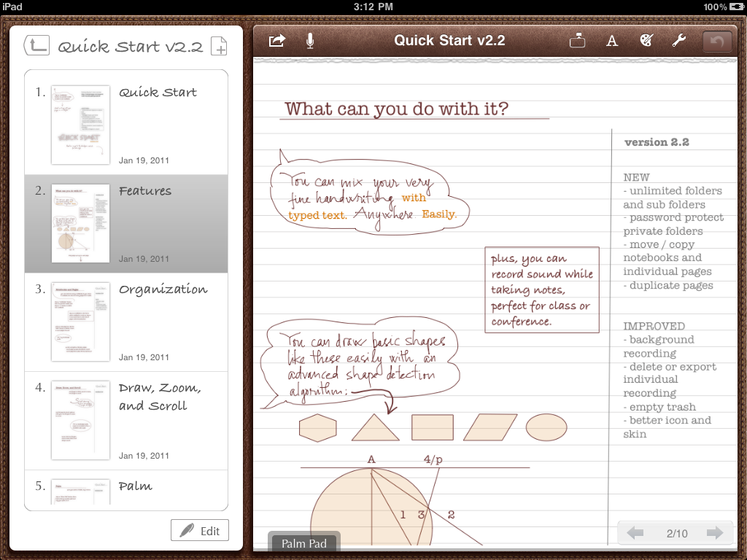Select page 3 Organization thumbnail

click(x=80, y=322)
